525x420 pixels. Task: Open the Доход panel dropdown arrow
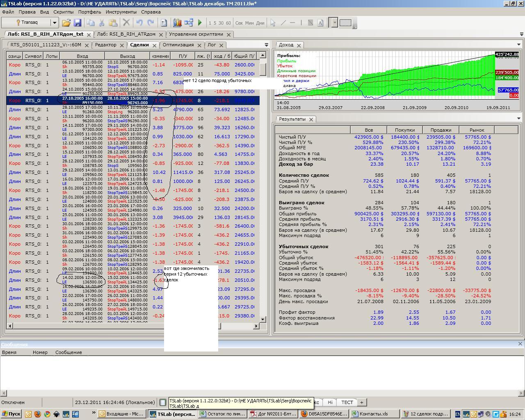coord(518,45)
